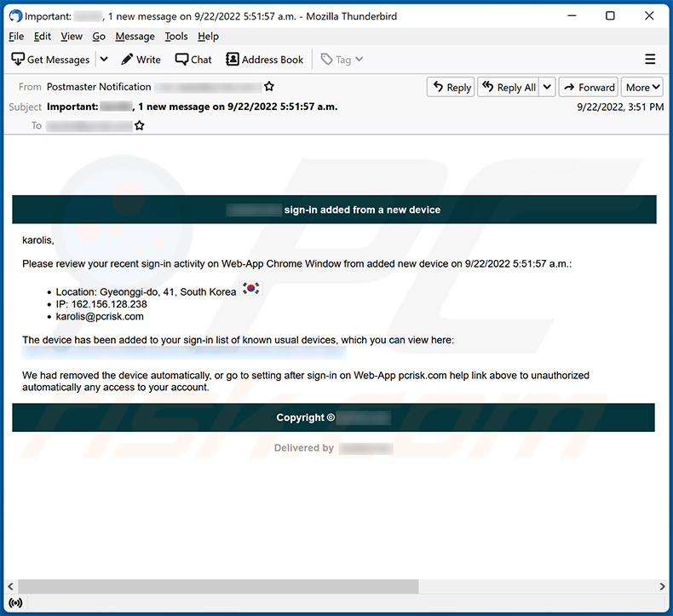Screen dimensions: 673x616
Task: Click the sender name Postmaster Notification
Action: pyautogui.click(x=99, y=87)
